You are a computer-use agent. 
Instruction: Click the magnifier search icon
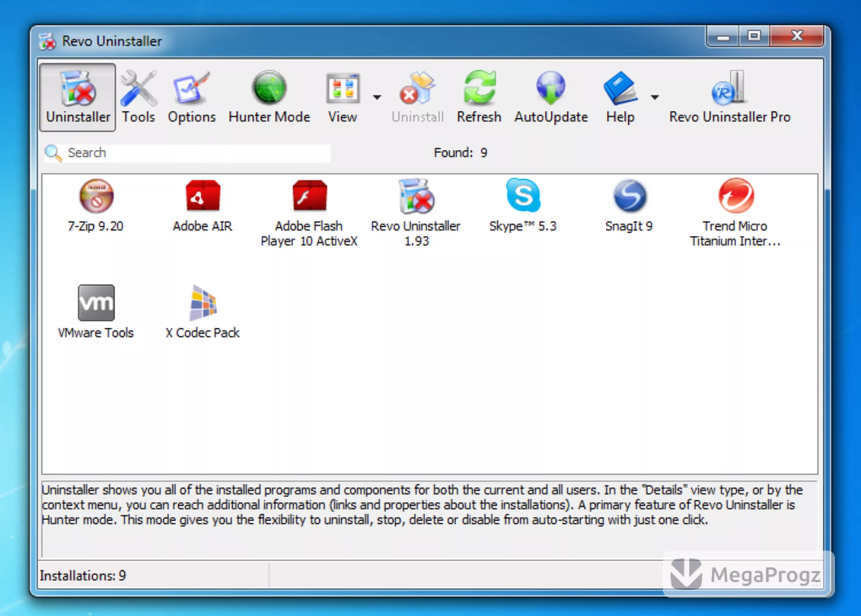click(x=53, y=153)
